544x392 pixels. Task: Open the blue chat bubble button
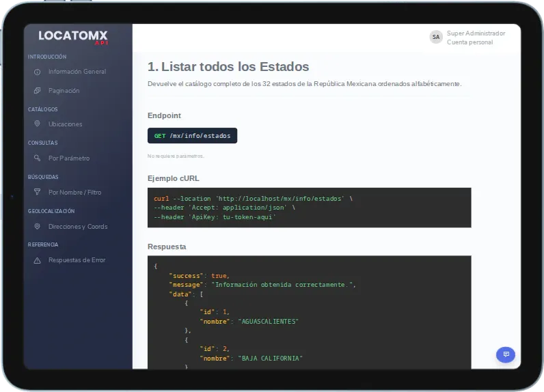[506, 354]
